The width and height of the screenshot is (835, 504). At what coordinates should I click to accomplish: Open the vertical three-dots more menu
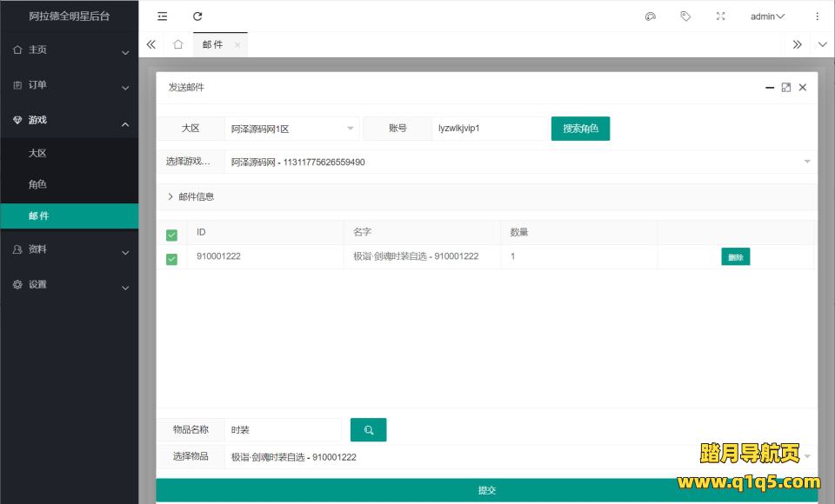coord(817,17)
